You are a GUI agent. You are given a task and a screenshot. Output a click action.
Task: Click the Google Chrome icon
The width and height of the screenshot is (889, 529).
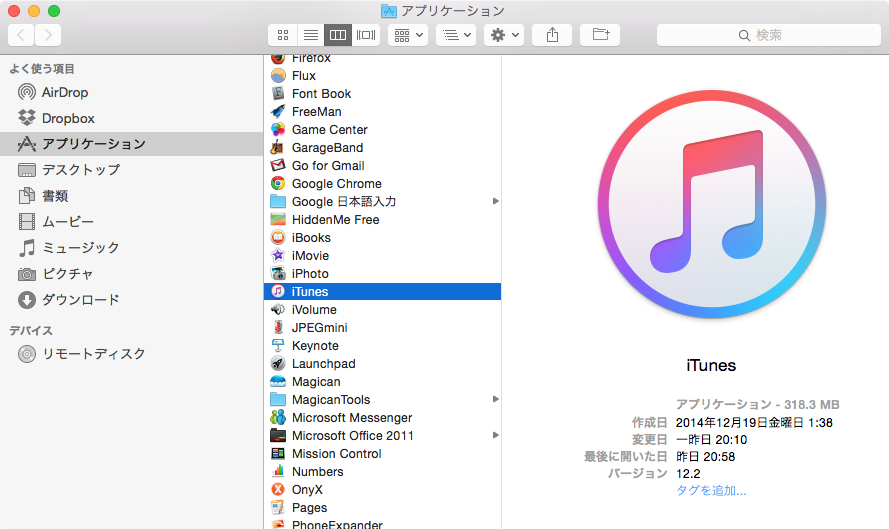pyautogui.click(x=278, y=184)
